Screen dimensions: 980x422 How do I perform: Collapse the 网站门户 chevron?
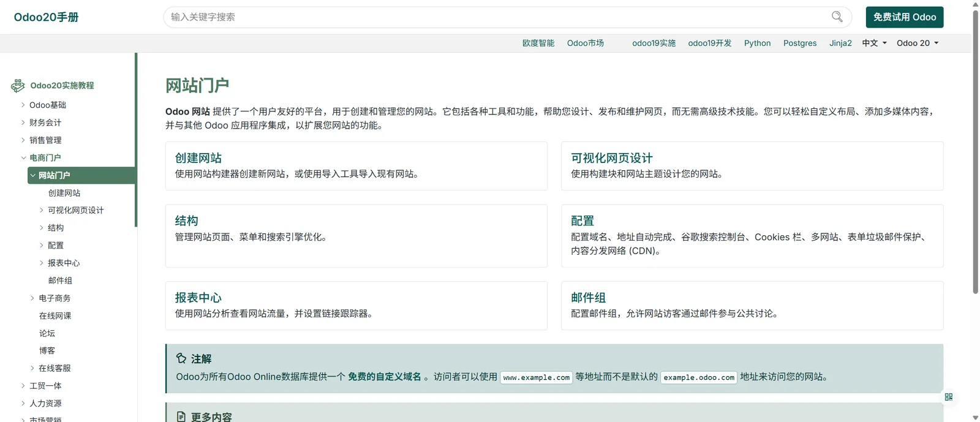(33, 175)
